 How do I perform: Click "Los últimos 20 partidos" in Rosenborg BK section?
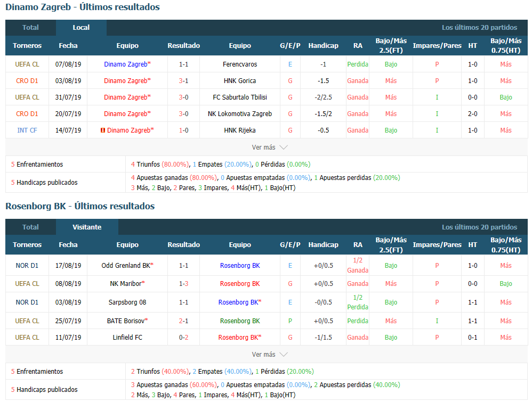click(x=479, y=227)
